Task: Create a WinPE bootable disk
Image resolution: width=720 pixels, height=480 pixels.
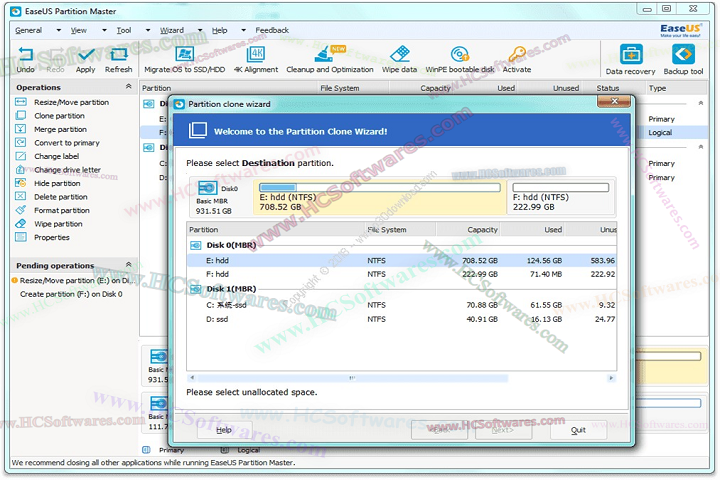Action: [x=460, y=60]
